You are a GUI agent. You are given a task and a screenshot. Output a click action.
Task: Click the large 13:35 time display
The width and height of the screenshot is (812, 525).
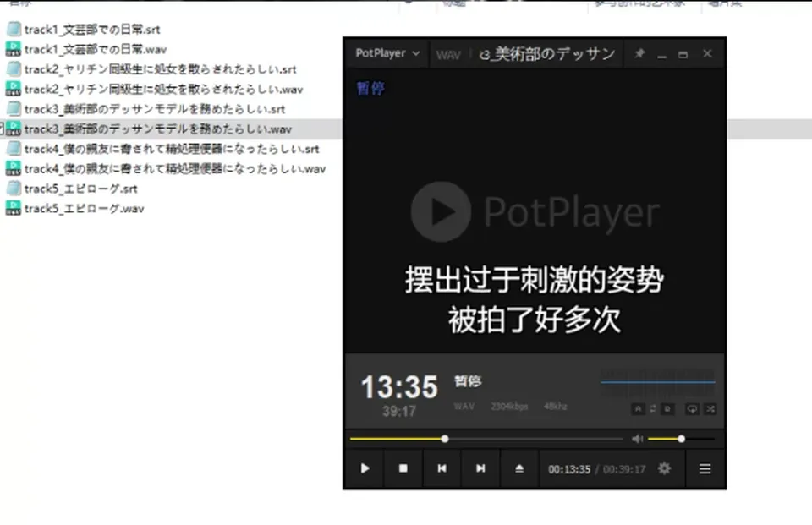tap(399, 386)
